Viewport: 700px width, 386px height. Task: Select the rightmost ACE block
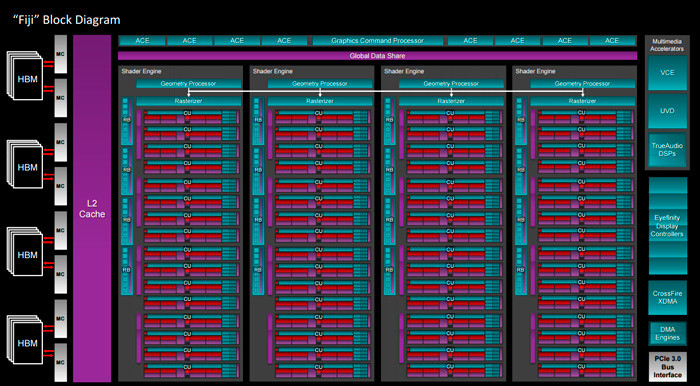click(612, 41)
